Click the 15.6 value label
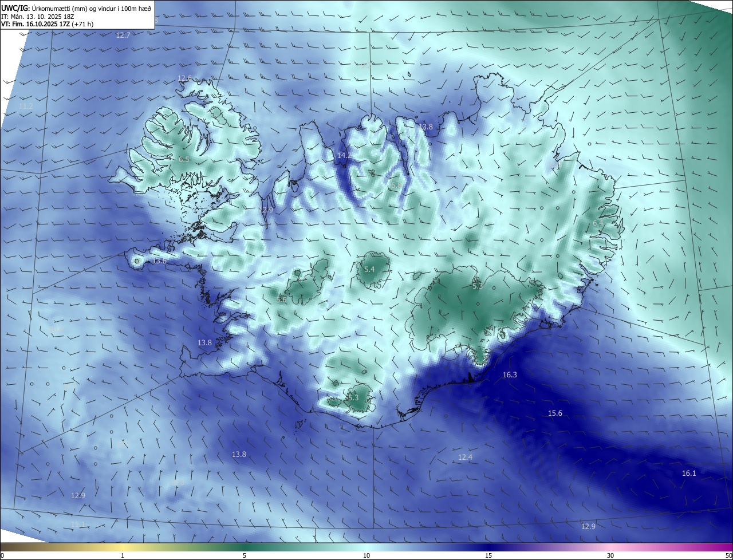Viewport: 733px width, 560px height. pyautogui.click(x=555, y=413)
